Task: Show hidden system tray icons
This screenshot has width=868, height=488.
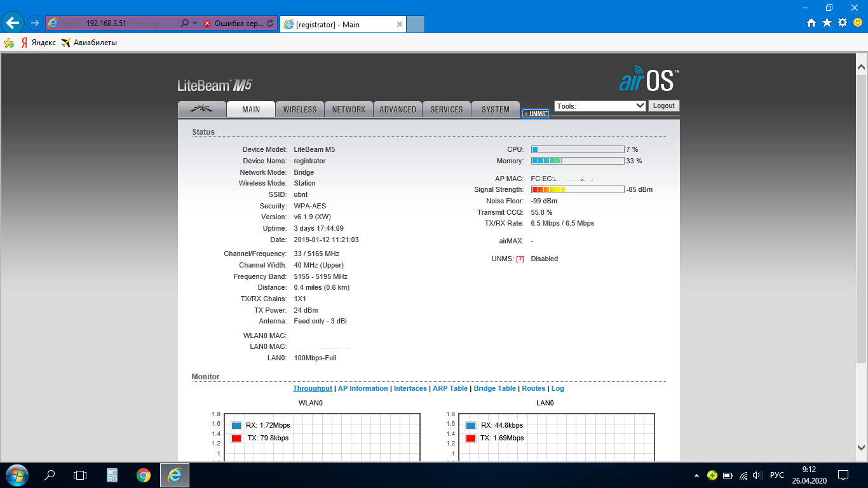Action: point(697,475)
